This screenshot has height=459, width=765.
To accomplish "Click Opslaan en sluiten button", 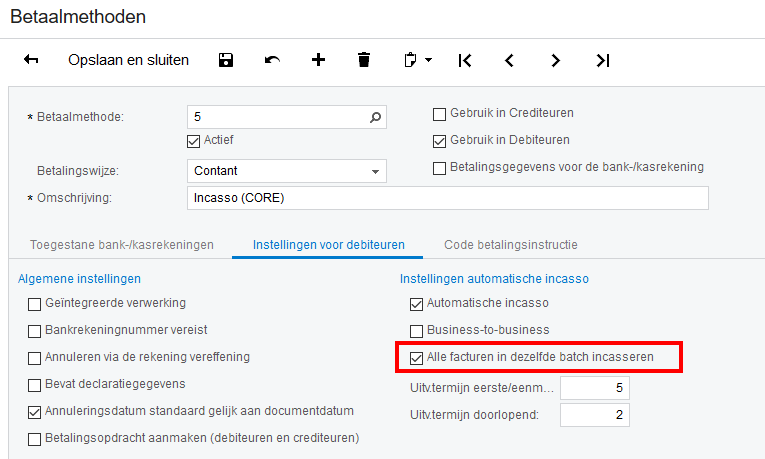I will click(128, 60).
